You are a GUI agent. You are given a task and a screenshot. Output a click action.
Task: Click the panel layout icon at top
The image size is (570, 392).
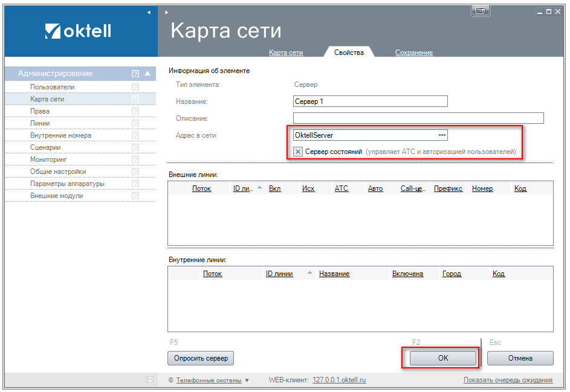click(x=480, y=11)
